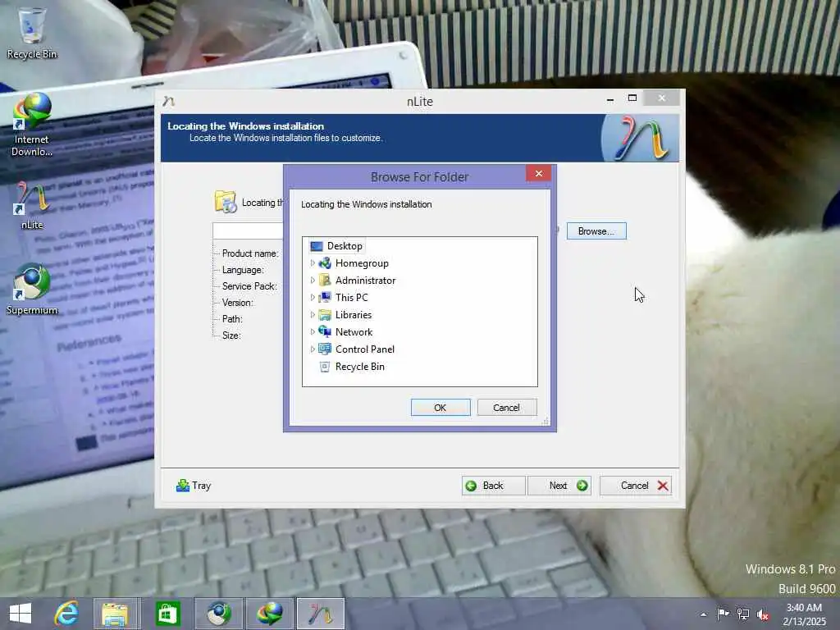
Task: Launch Internet Explorer from taskbar
Action: click(67, 614)
